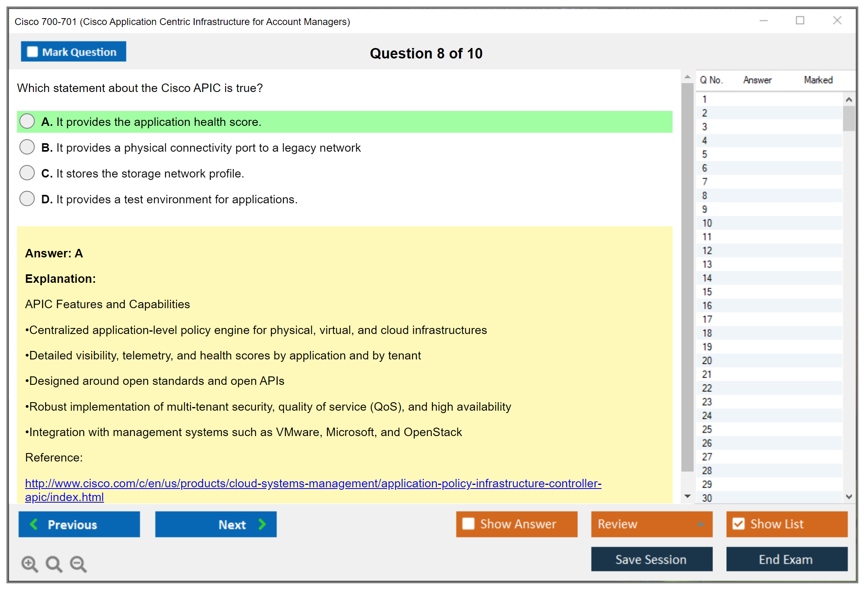Click the Save Session button

pyautogui.click(x=651, y=559)
